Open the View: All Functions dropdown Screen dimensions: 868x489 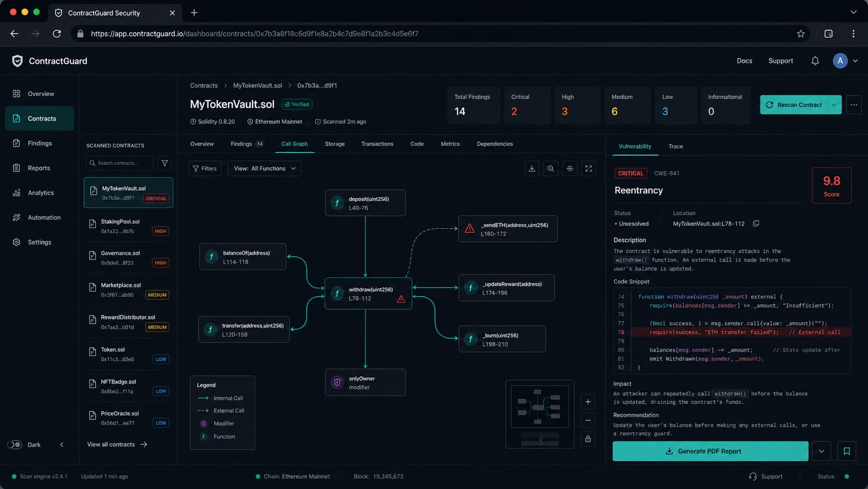coord(264,168)
